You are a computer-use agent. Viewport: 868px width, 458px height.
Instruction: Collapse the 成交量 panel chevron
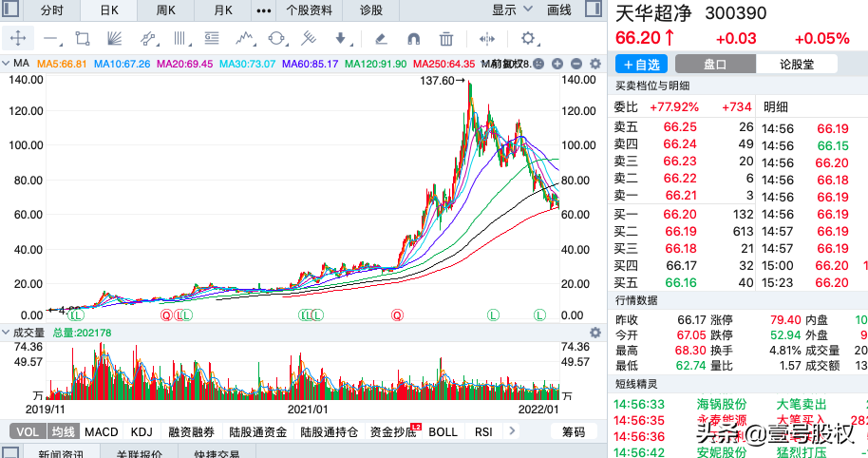6,333
